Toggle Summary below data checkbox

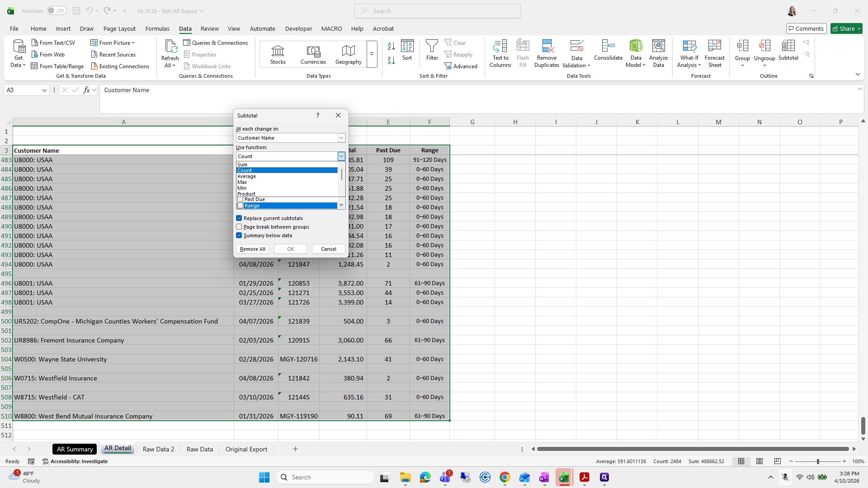pos(239,235)
